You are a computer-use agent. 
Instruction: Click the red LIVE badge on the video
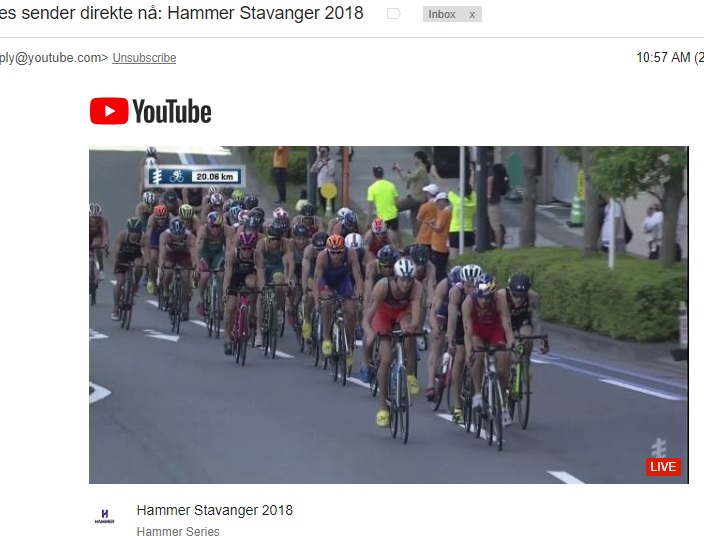coord(663,466)
